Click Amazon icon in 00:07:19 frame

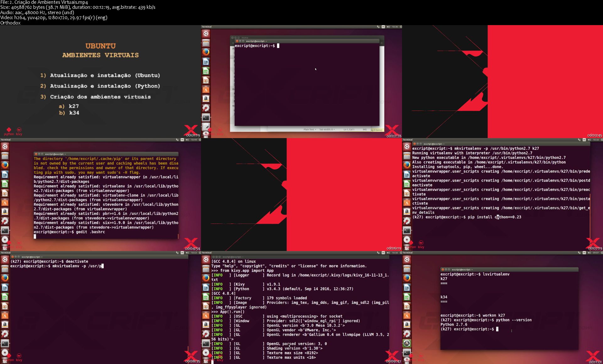(407, 211)
